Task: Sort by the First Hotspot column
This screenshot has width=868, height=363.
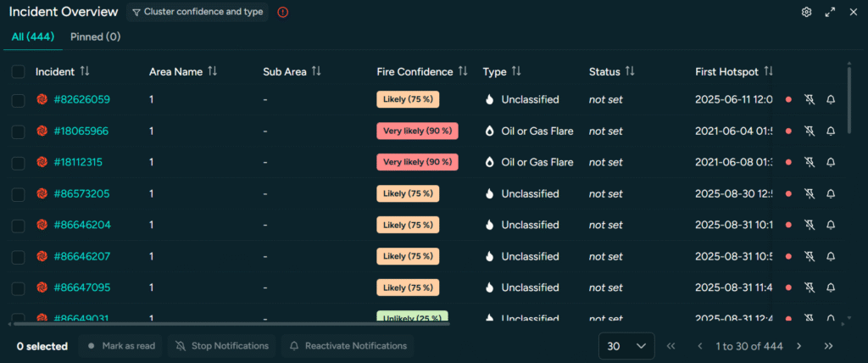Action: coord(768,72)
